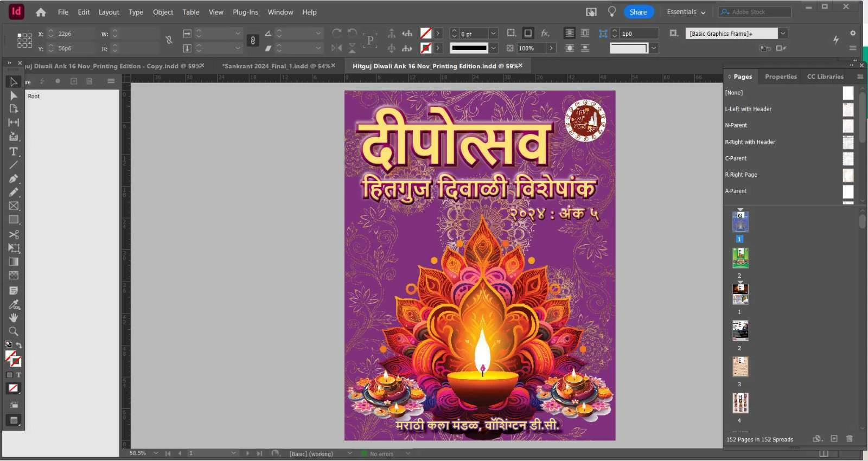Select the Line tool

14,165
